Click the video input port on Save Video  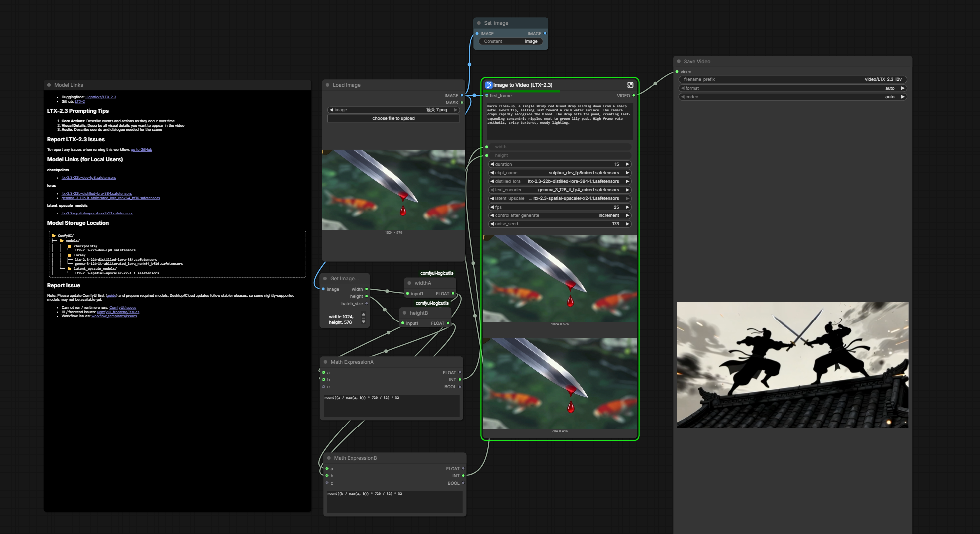click(677, 72)
